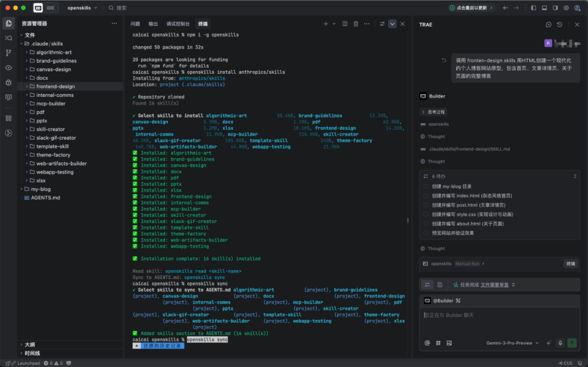Screen dimensions: 588x367
Task: Open TRAE chat history
Action: [x=560, y=25]
